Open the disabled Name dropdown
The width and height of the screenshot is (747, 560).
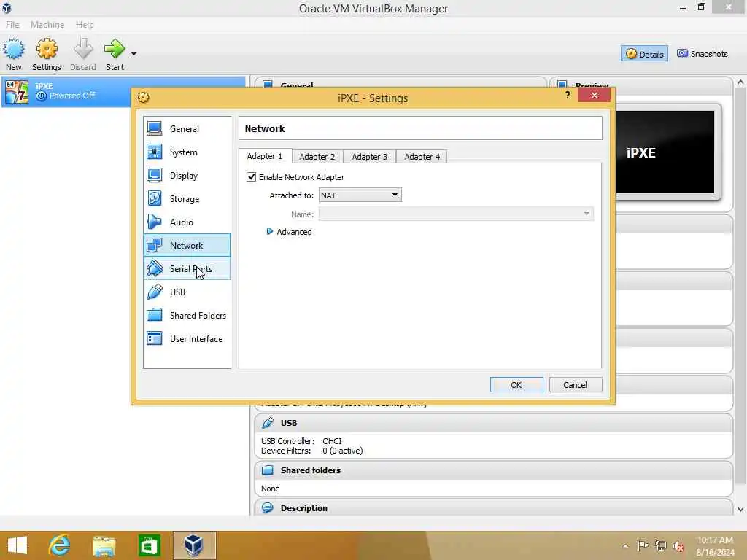[x=456, y=214]
